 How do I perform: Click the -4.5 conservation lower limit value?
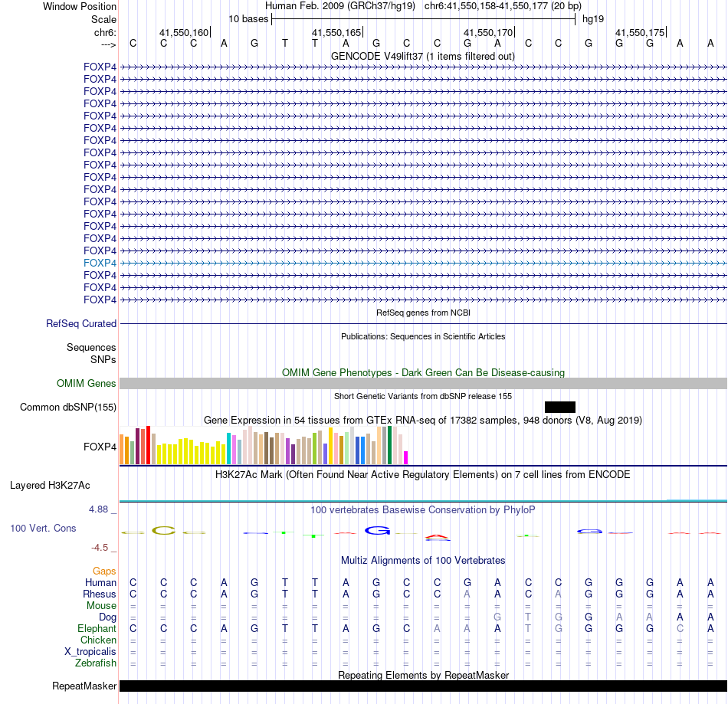click(x=100, y=548)
